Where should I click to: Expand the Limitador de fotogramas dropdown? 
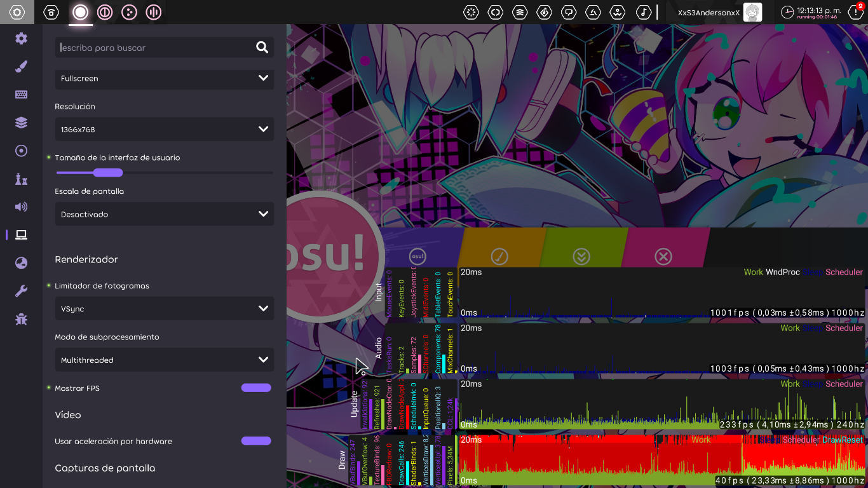pos(164,308)
